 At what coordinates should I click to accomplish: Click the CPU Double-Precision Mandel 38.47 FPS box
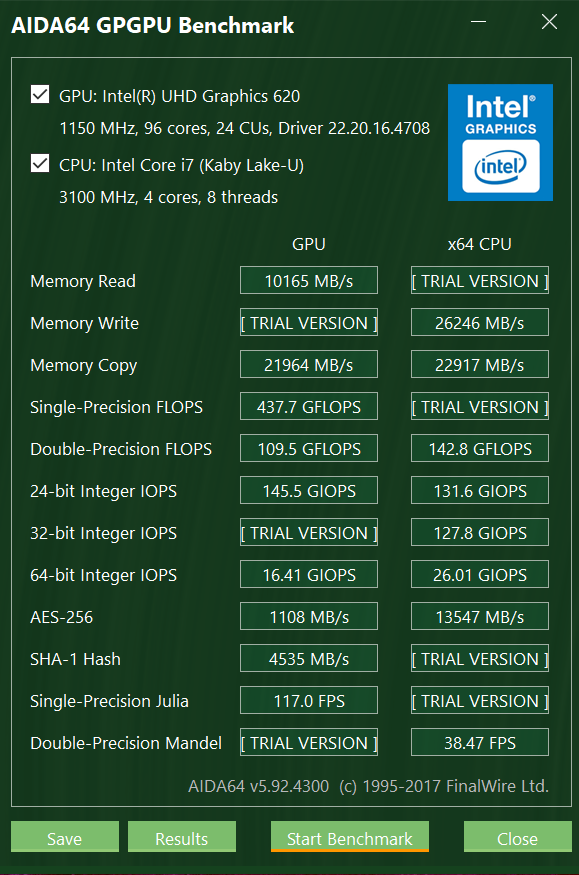480,742
